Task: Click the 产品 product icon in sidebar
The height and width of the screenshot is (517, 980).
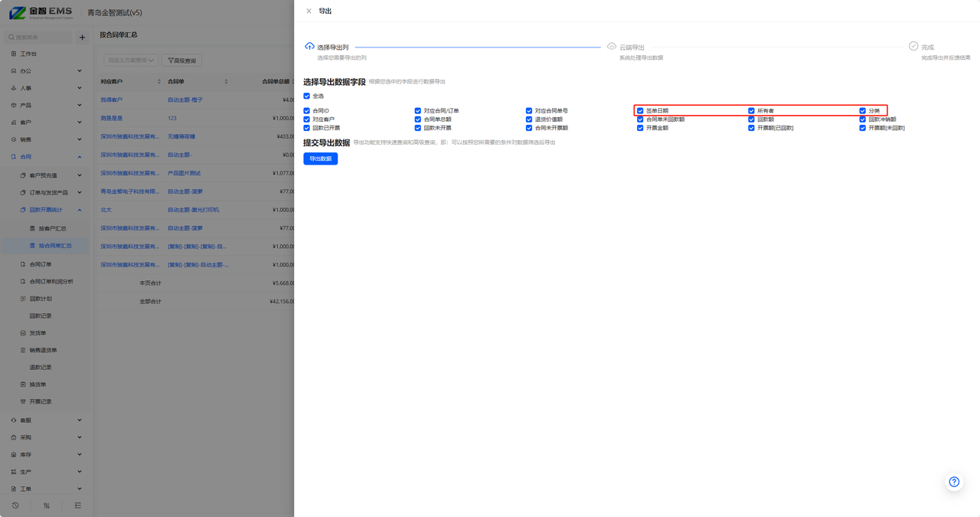Action: tap(14, 106)
